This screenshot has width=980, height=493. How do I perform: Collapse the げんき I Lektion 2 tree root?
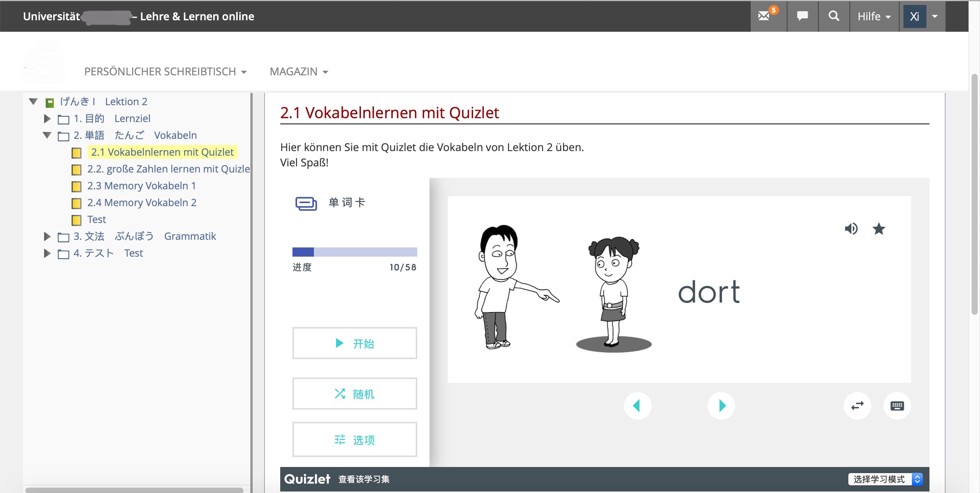[33, 102]
